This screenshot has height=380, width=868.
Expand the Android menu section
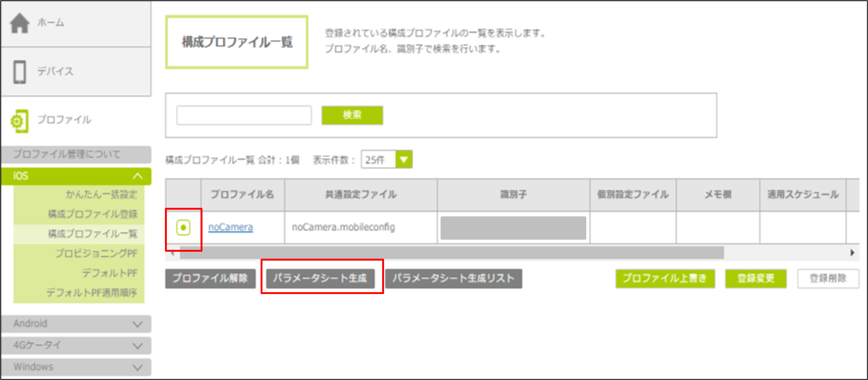(x=137, y=324)
